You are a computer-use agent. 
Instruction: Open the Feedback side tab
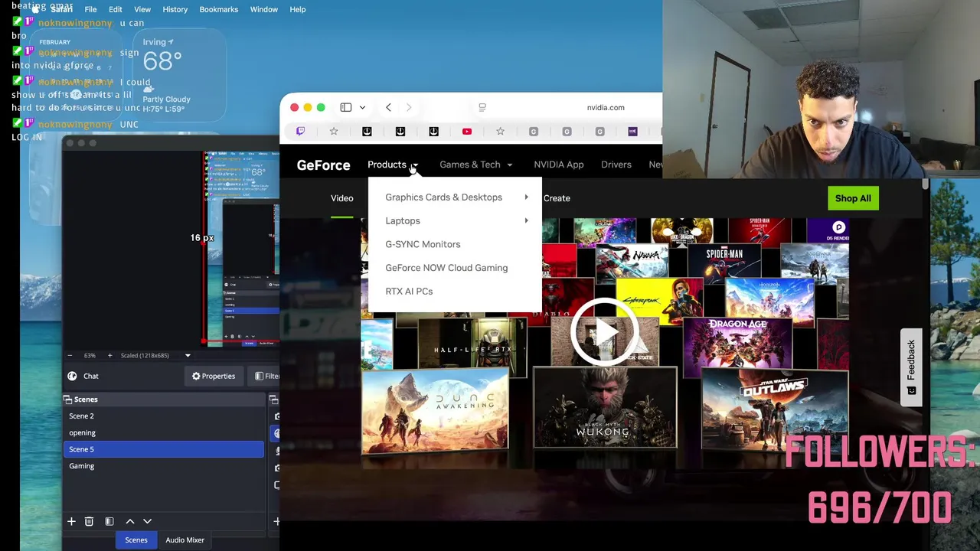(x=911, y=367)
